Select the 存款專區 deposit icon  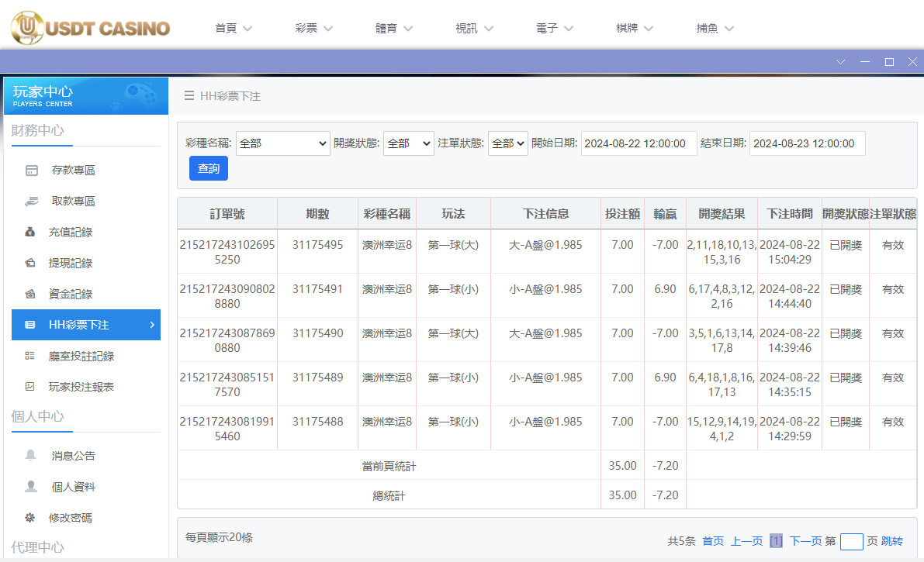point(30,170)
